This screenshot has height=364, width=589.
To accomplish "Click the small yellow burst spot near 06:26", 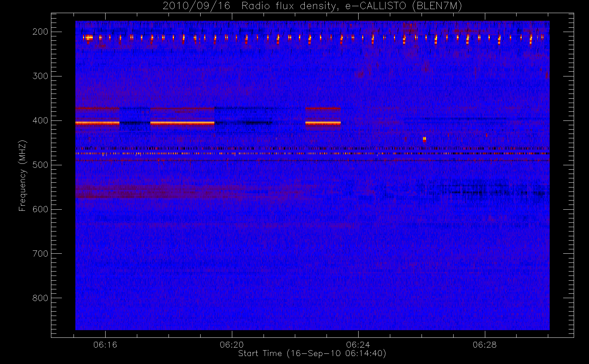I will point(424,139).
